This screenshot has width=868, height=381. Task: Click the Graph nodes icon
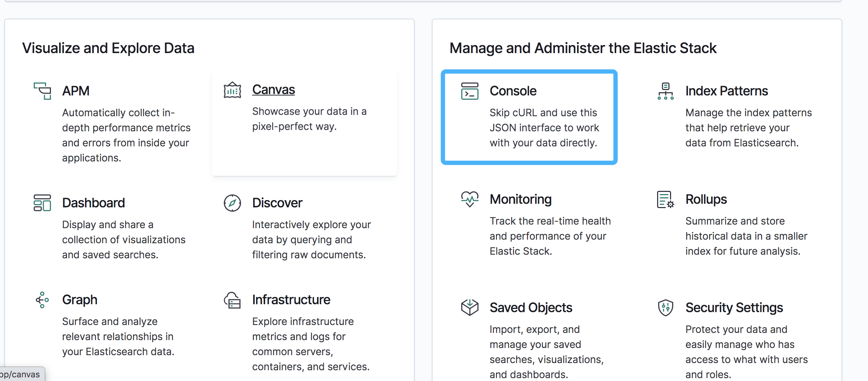coord(42,300)
